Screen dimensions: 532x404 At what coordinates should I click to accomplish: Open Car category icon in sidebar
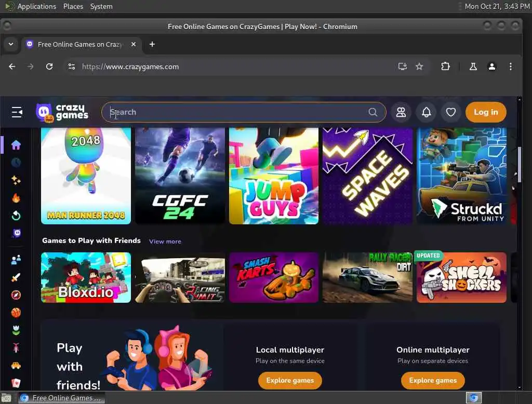[16, 366]
